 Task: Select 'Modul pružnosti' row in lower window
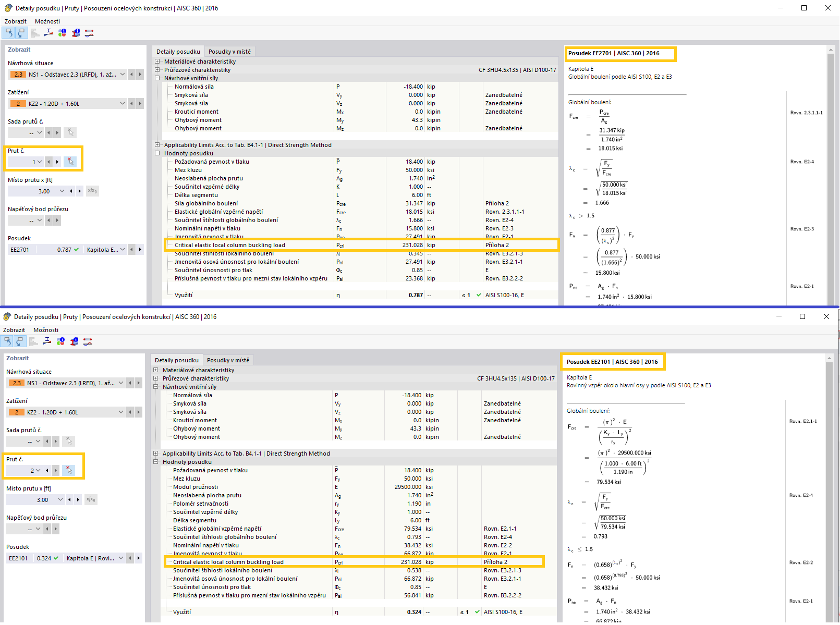click(360, 487)
